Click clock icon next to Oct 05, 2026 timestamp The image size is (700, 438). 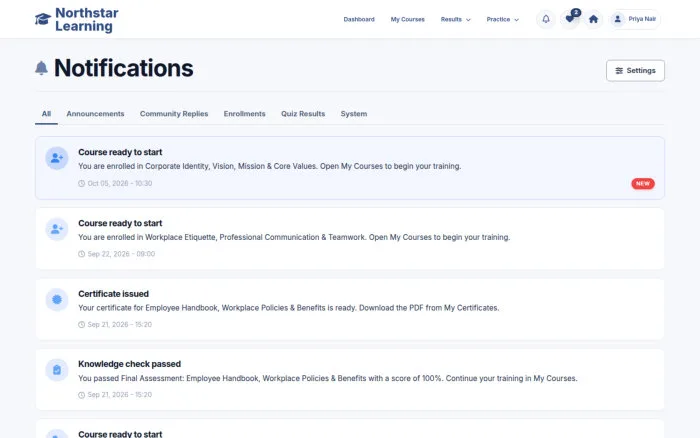coord(81,184)
